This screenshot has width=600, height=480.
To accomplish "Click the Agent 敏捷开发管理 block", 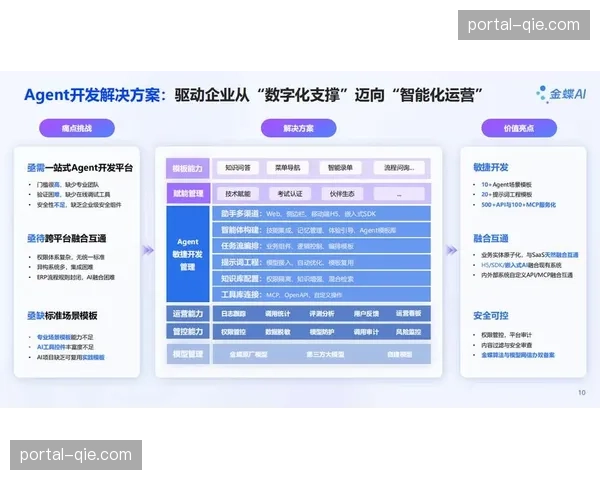I will [188, 254].
